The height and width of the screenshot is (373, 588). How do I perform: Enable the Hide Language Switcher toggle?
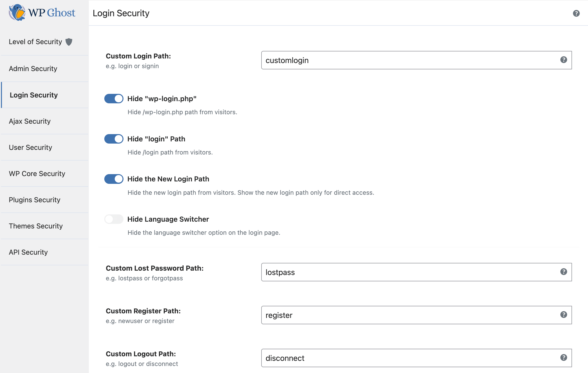click(x=114, y=219)
